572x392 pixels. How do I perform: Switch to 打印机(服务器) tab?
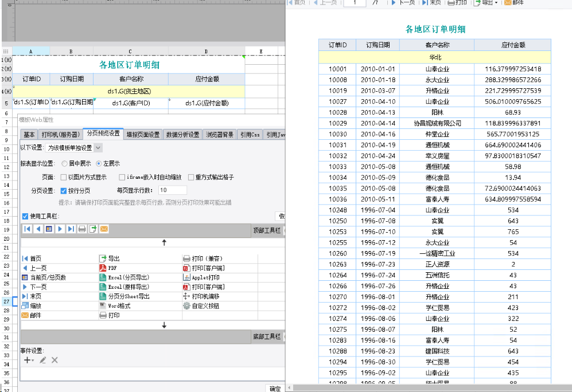pos(61,135)
